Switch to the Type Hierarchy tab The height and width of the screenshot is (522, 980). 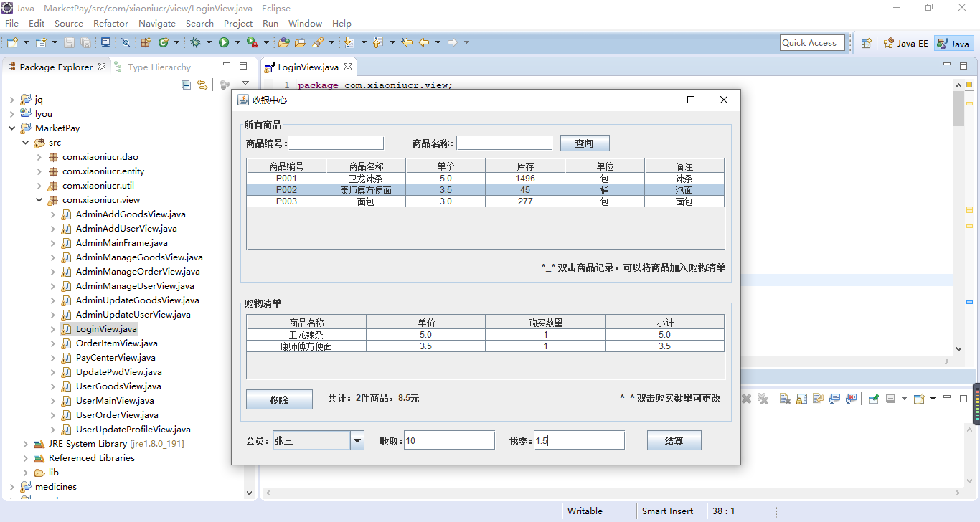(152, 67)
